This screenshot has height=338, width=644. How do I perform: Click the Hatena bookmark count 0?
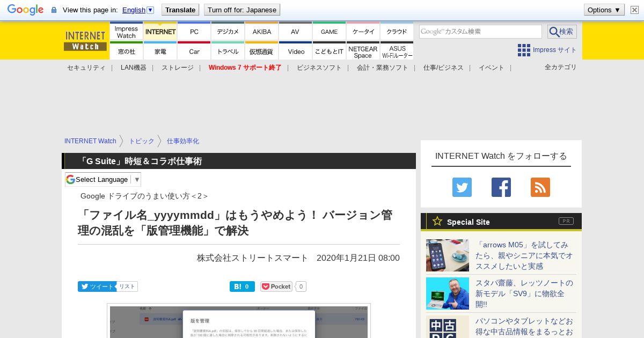click(x=247, y=286)
